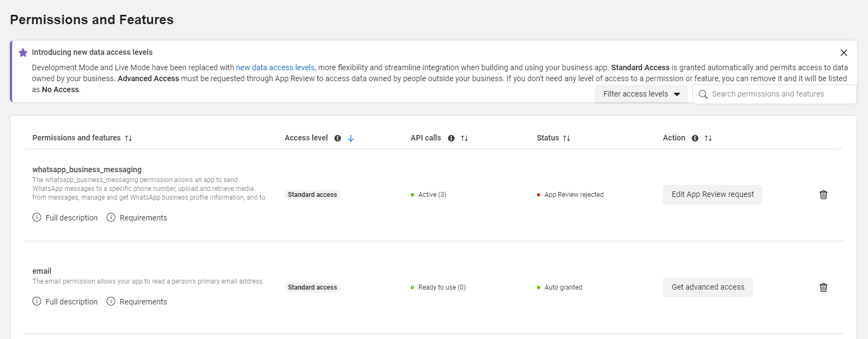Click the Permissions and Features page heading

[92, 20]
